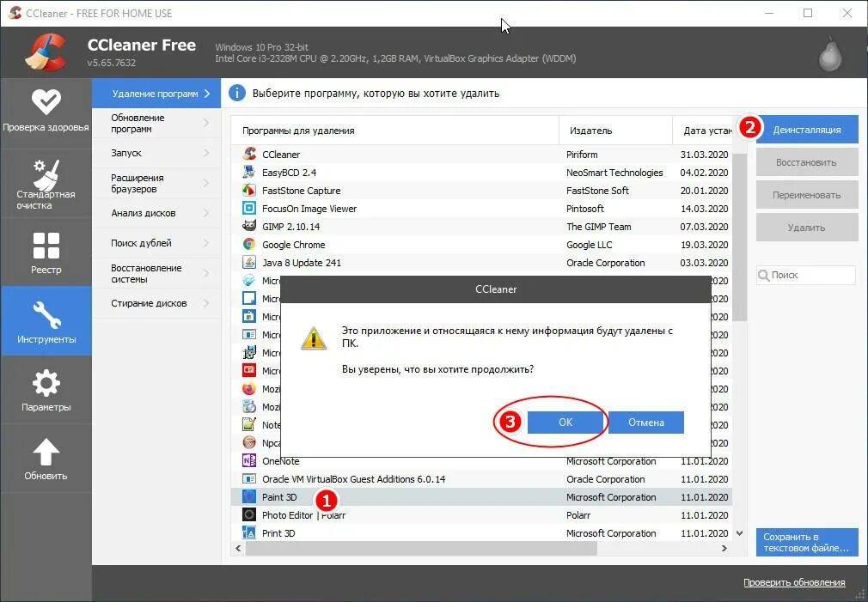Select the Tools wrench icon
Screen dimensions: 868x602
46,314
